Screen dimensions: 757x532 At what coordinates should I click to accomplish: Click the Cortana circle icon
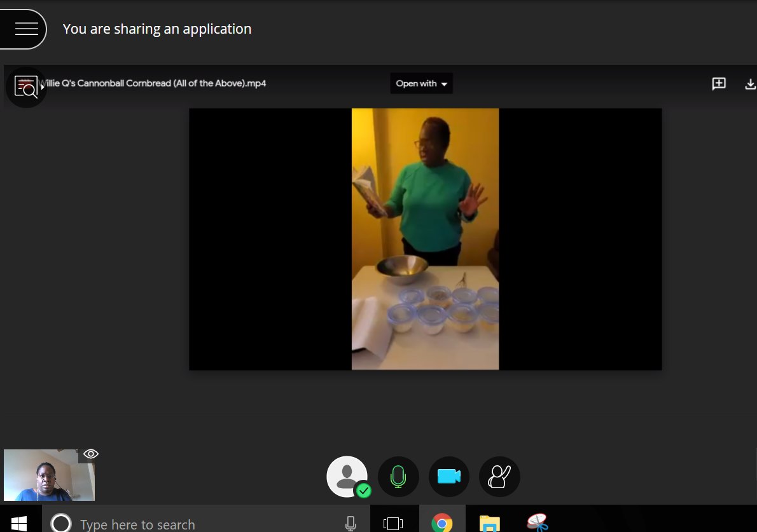(x=61, y=523)
